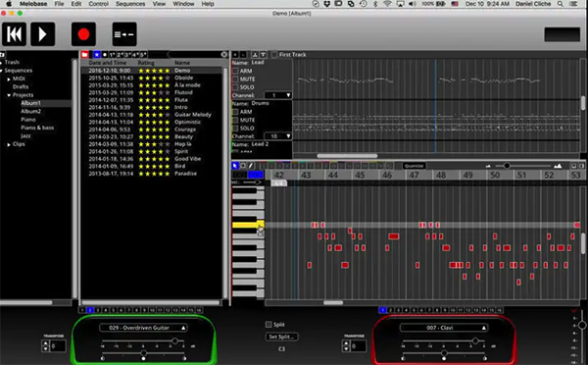Click the white dot filter icon

105,54
